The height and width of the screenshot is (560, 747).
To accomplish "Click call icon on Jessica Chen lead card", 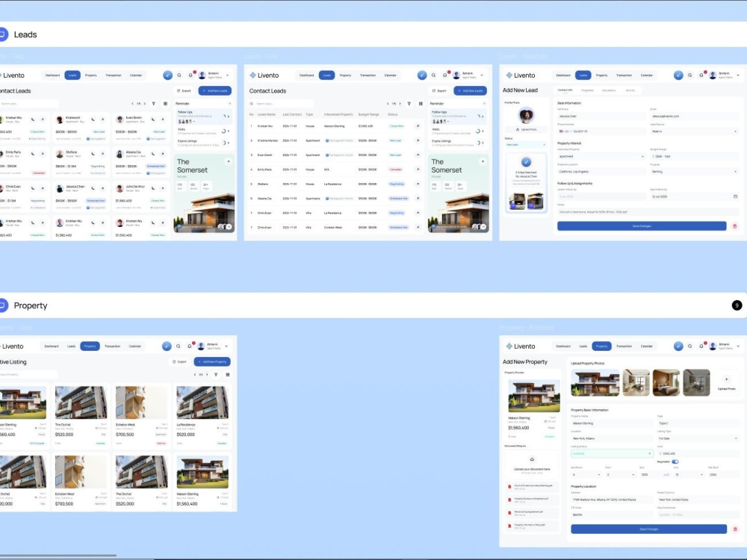I will pos(93,189).
